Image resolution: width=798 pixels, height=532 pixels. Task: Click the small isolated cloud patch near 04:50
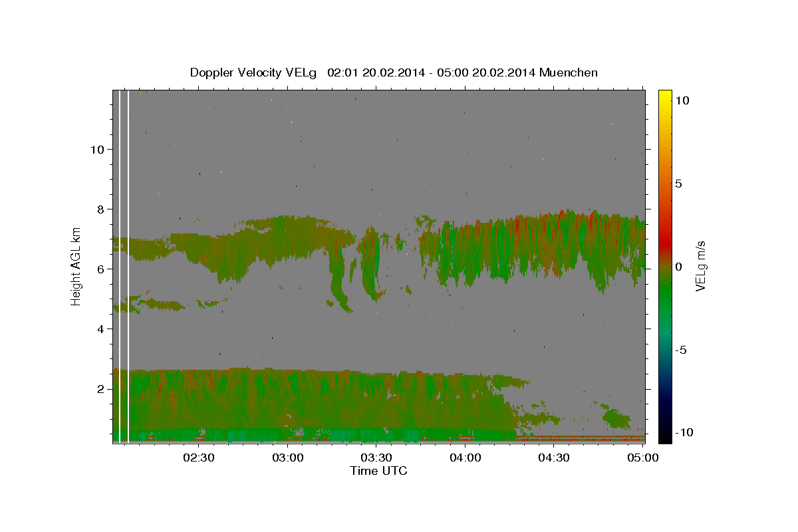617,419
